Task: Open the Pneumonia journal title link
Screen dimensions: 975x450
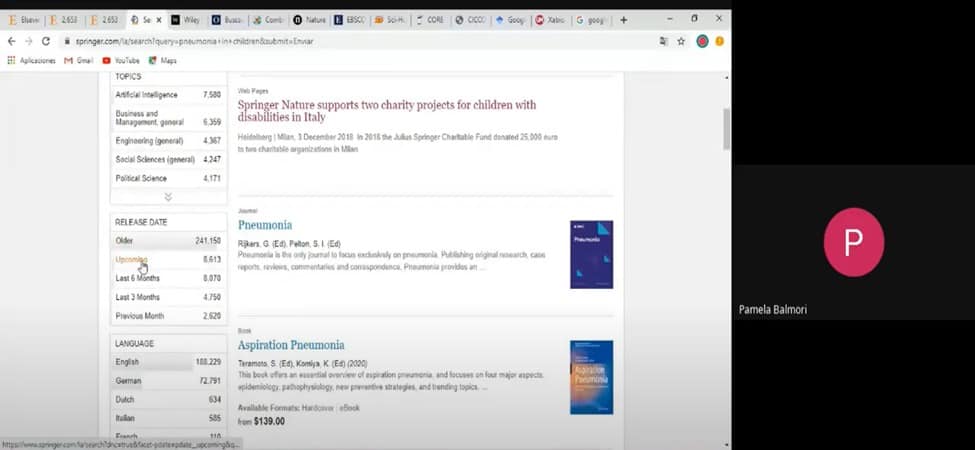Action: click(x=265, y=225)
